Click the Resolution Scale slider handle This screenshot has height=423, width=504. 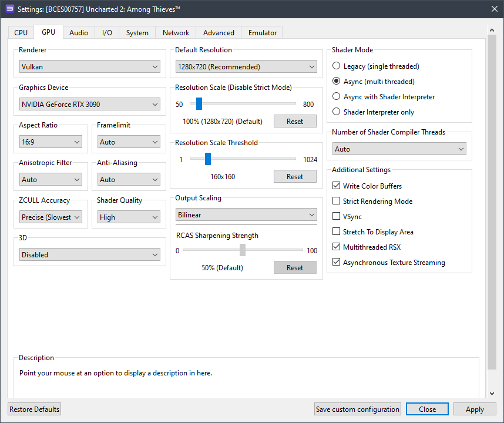pos(199,104)
